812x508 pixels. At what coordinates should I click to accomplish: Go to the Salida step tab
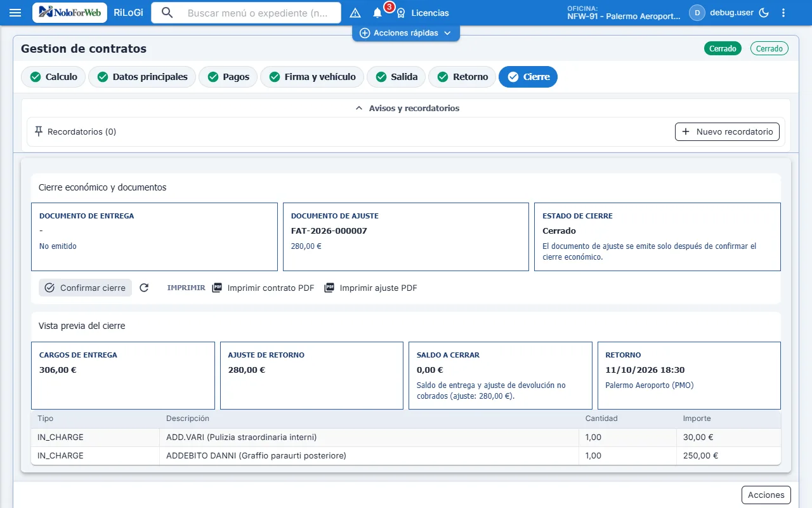click(x=396, y=77)
